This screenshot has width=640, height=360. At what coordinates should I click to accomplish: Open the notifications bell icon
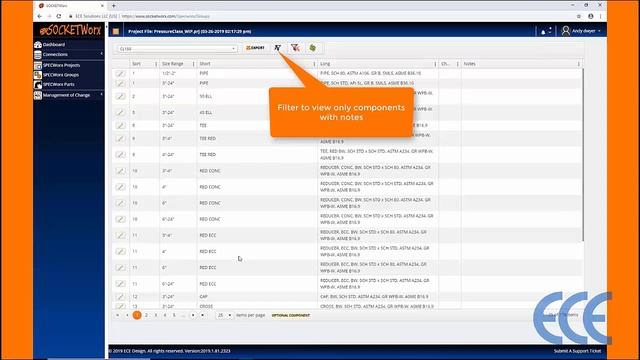tap(543, 31)
